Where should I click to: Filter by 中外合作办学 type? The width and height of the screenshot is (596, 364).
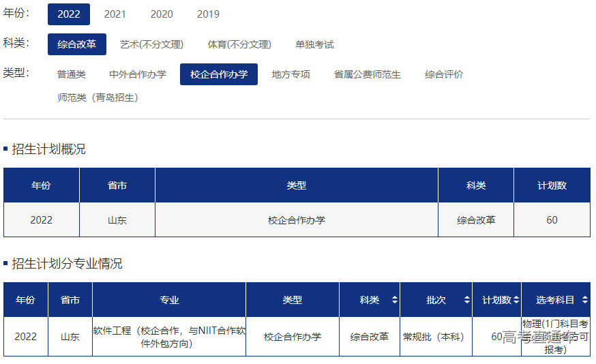(x=138, y=74)
